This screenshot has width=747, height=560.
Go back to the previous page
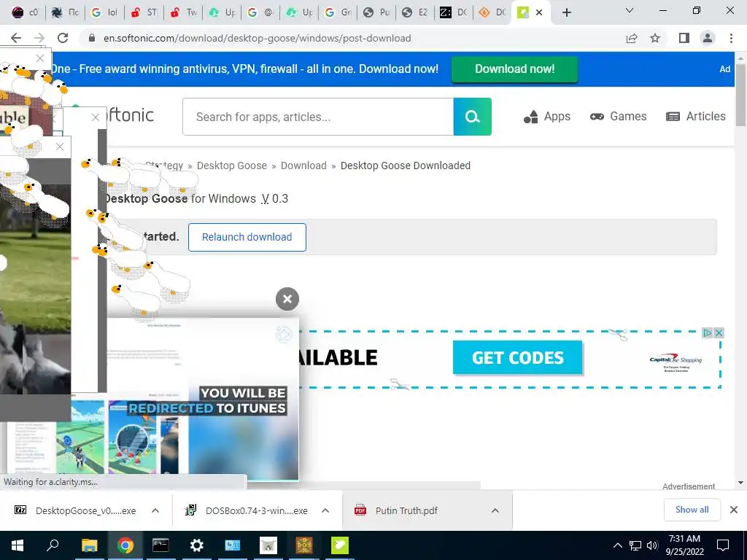click(x=16, y=38)
